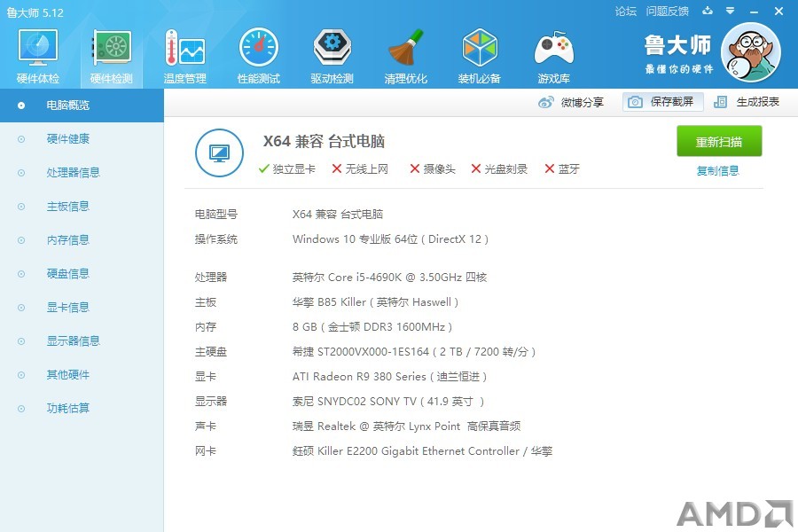
Task: Close the 鲁大师 window
Action: (778, 11)
